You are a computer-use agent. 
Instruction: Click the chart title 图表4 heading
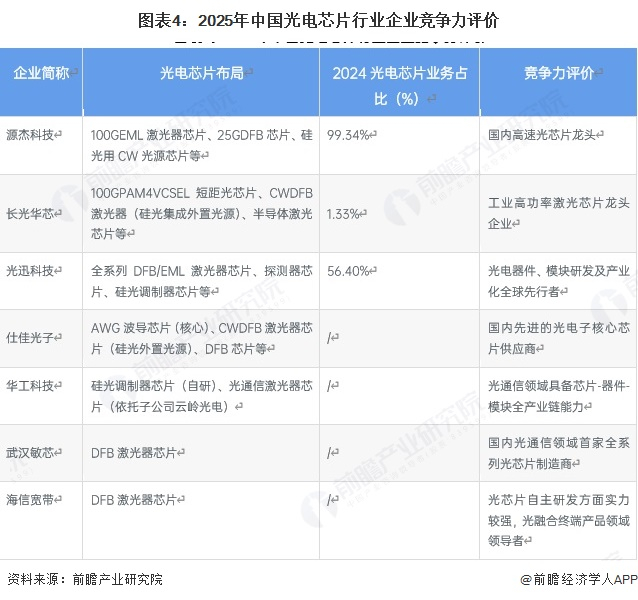pyautogui.click(x=319, y=20)
